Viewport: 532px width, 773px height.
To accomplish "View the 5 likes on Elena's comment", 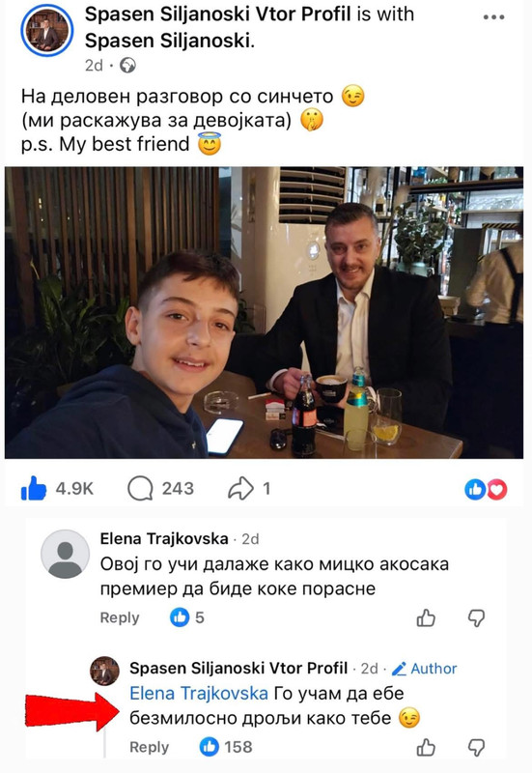I will tap(187, 617).
